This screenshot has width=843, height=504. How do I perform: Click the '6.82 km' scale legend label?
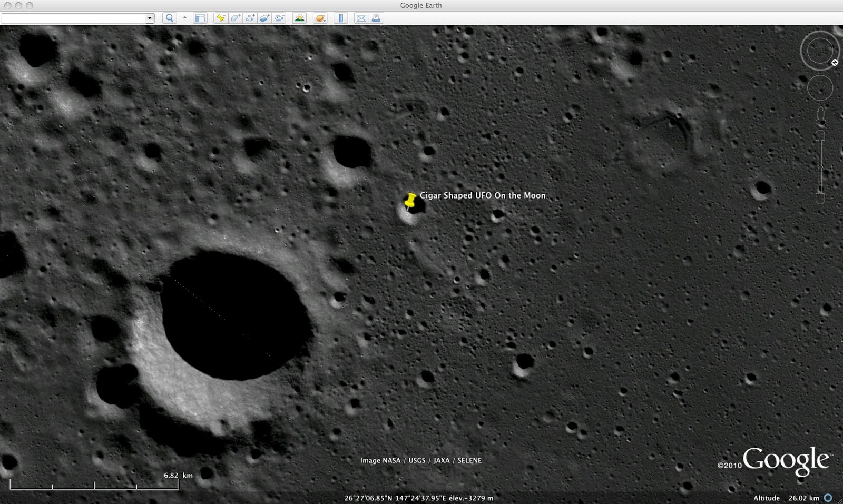pyautogui.click(x=178, y=475)
